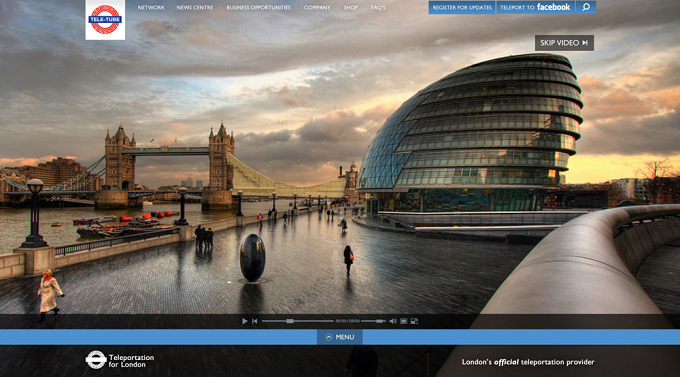Click "London's official teleportation provider" tagline

pyautogui.click(x=528, y=362)
